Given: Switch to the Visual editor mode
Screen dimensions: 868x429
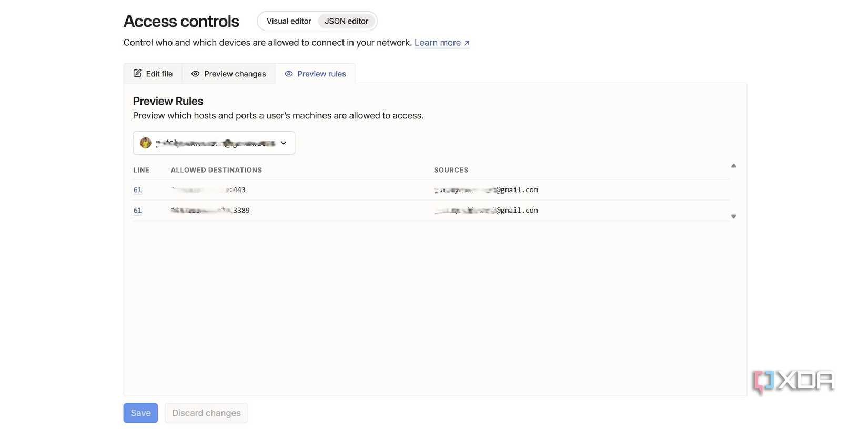Looking at the screenshot, I should (x=289, y=22).
